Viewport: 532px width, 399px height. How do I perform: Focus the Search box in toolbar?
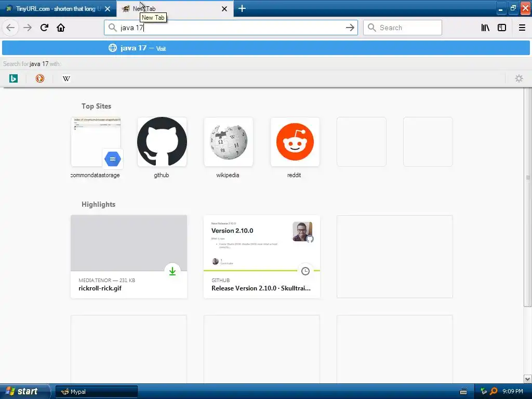pyautogui.click(x=403, y=28)
